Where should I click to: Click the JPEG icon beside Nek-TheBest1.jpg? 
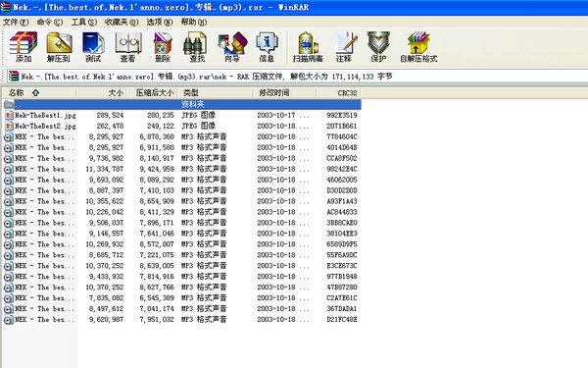pos(9,115)
